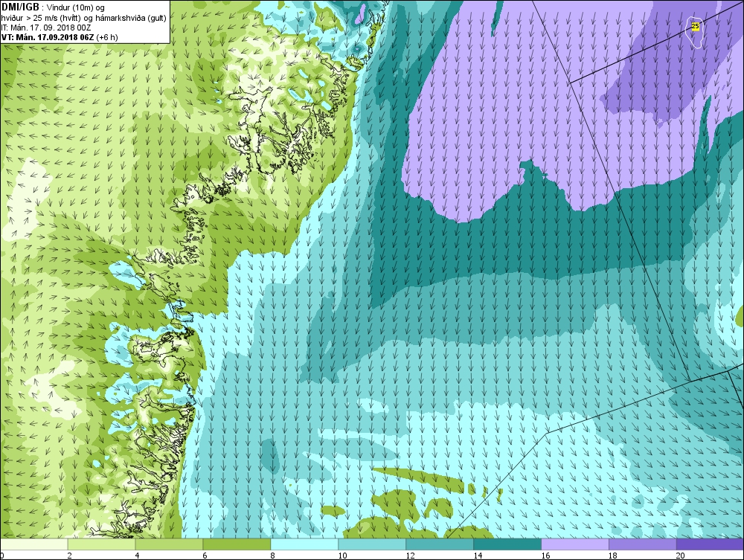
Task: Click the legend scale number 8
Action: click(272, 556)
